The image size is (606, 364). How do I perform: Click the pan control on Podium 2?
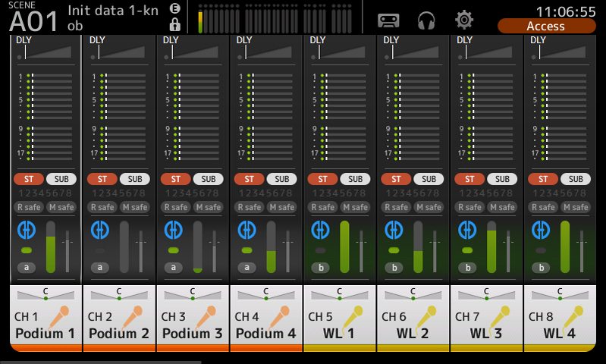119,294
